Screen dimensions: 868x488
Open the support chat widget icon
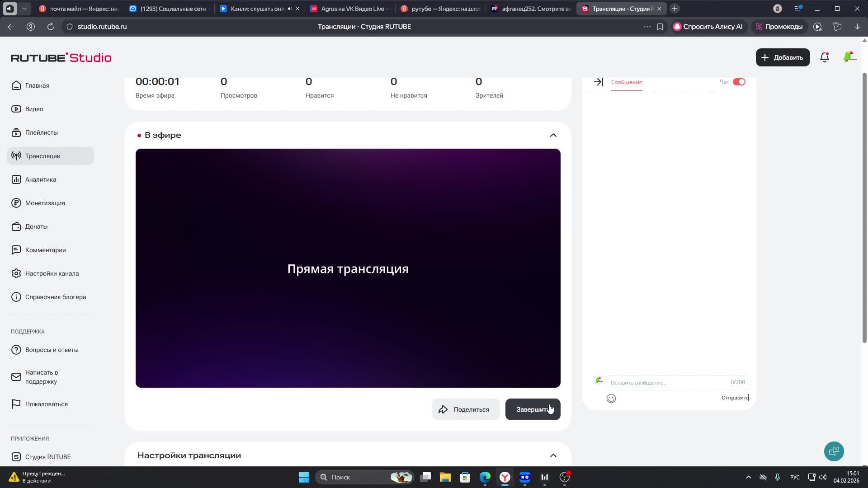coord(834,451)
